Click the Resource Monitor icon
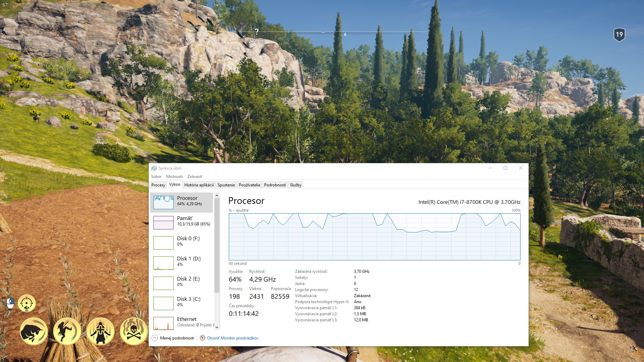Viewport: 644px width, 362px height. [203, 338]
